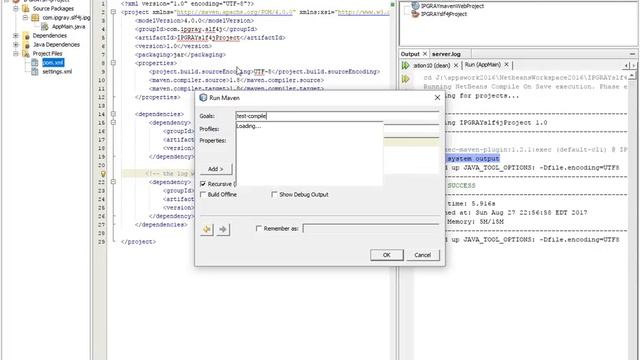This screenshot has height=360, width=640.
Task: Close the Run (AppMain) sub-tab
Action: coord(506,64)
